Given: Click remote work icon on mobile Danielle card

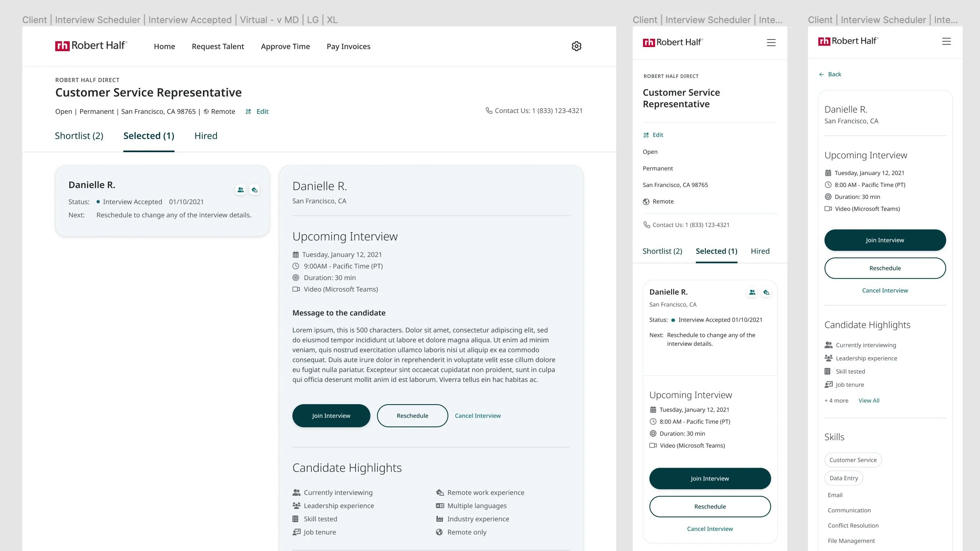Looking at the screenshot, I should tap(766, 292).
